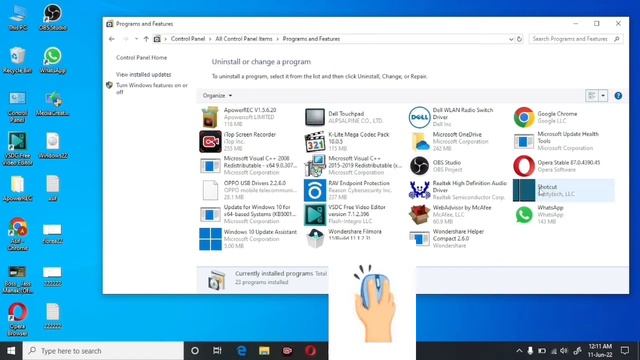Refresh the Programs and Features list

coord(519,39)
